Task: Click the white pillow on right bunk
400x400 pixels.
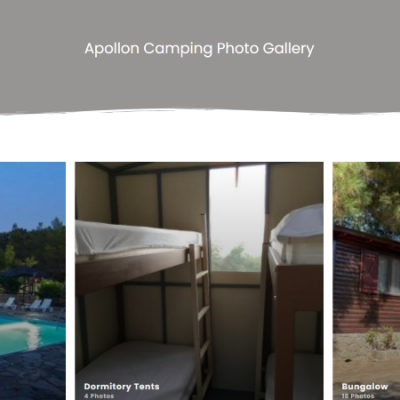Action: [x=299, y=222]
